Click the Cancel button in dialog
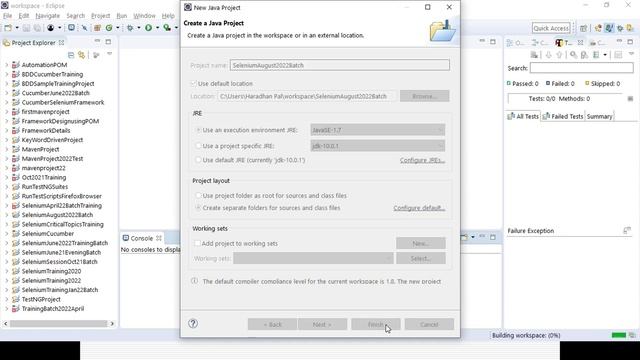Screen dimensions: 640x360 (429, 324)
